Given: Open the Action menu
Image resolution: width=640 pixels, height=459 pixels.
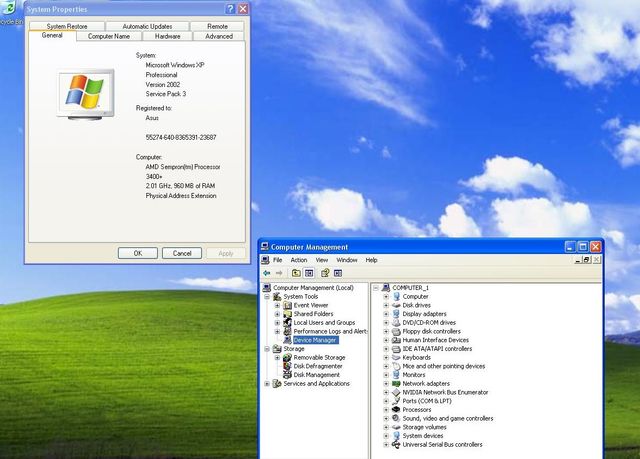Looking at the screenshot, I should pos(299,260).
